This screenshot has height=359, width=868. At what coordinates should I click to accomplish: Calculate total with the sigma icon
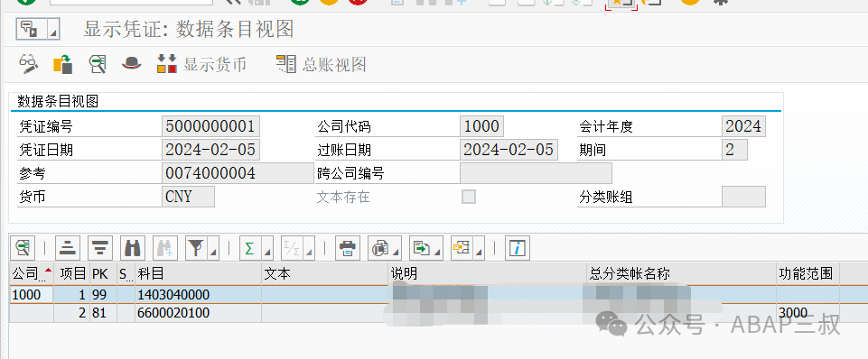[x=249, y=248]
